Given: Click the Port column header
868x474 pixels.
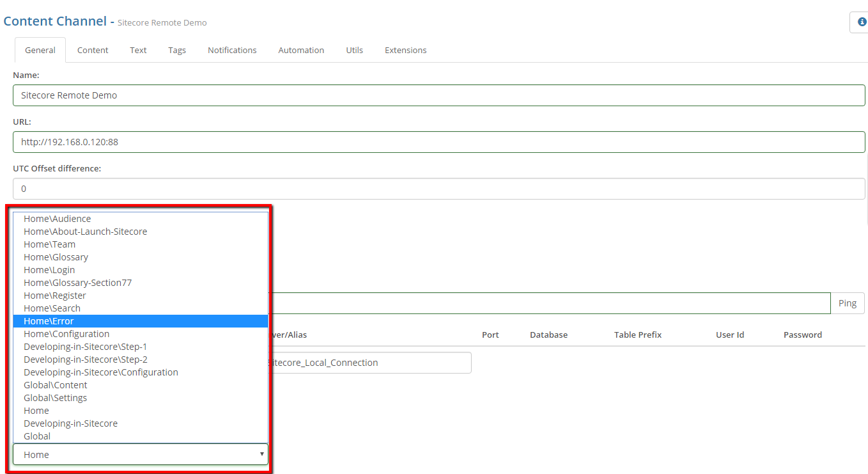Looking at the screenshot, I should pyautogui.click(x=490, y=335).
